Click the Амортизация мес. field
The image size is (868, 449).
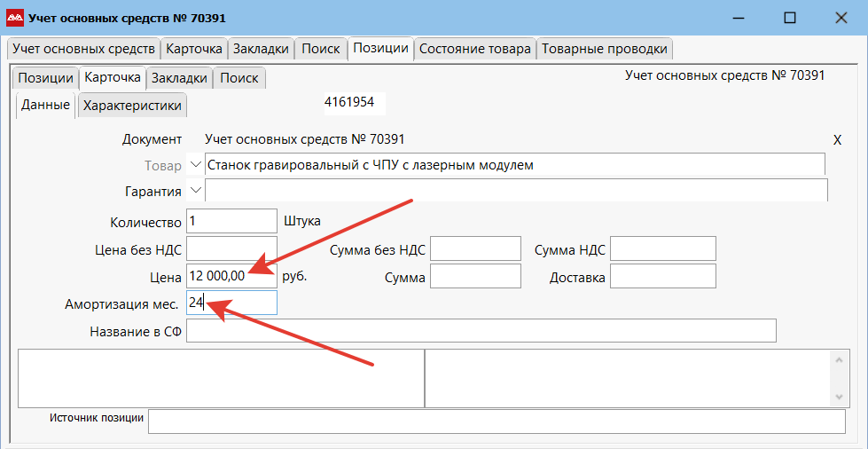(x=231, y=303)
